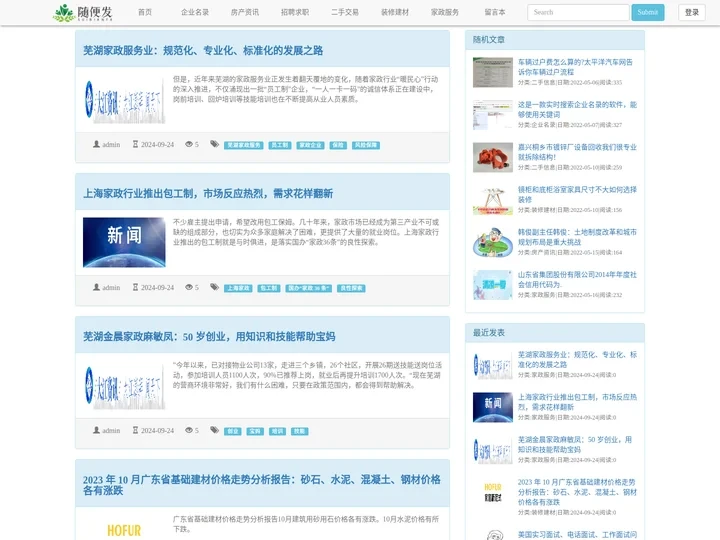Open random article 镜柜和底柜浴室家具尺寸
This screenshot has width=720, height=540.
coord(577,194)
